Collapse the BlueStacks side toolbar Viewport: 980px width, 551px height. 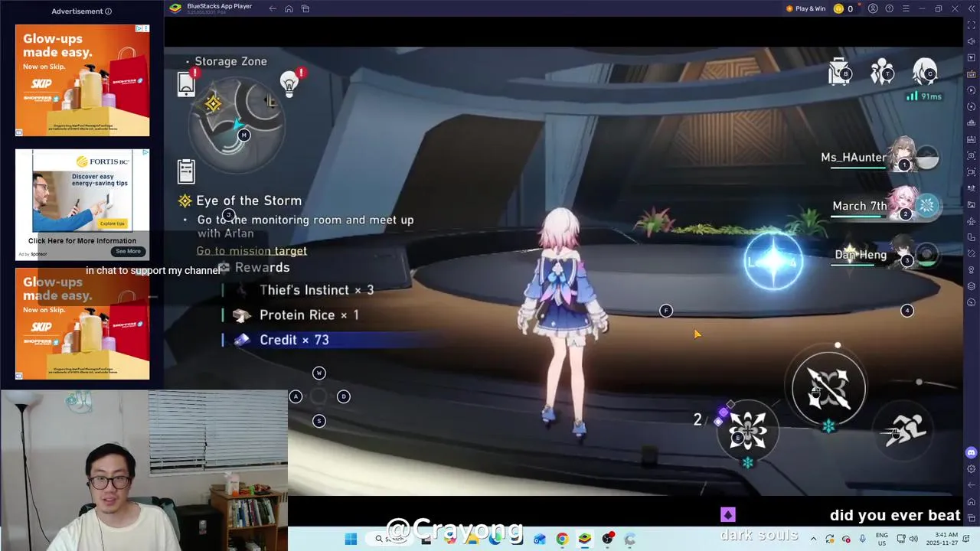click(972, 8)
